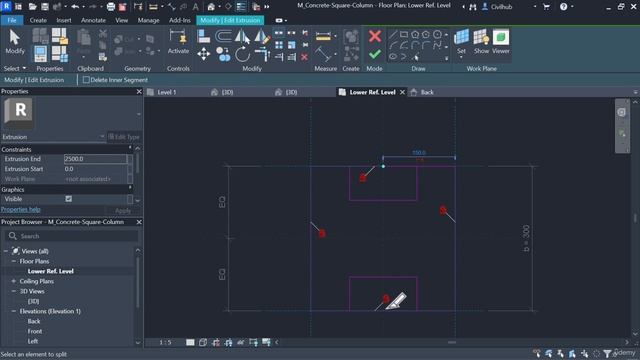Click Aligned Dimension measure icon

click(x=323, y=37)
